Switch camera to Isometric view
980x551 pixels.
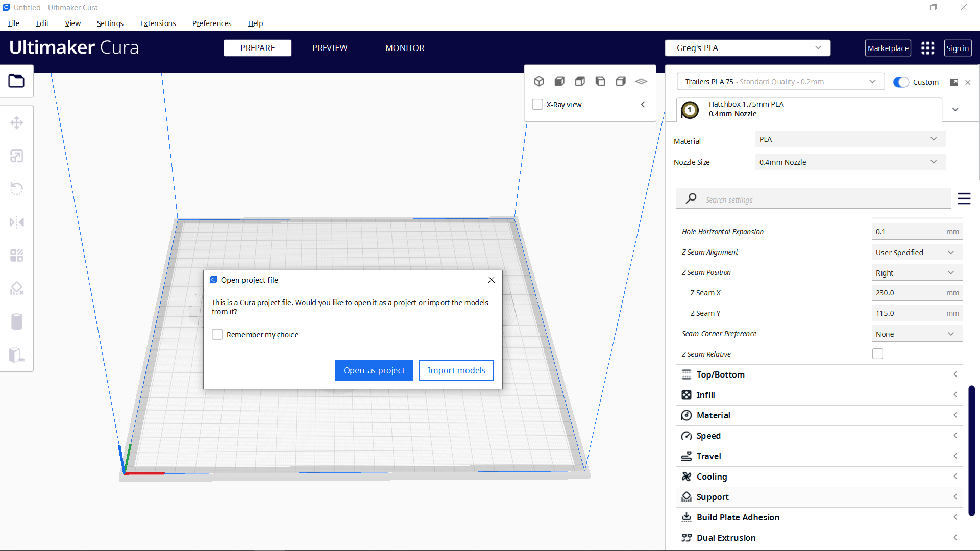pyautogui.click(x=540, y=81)
